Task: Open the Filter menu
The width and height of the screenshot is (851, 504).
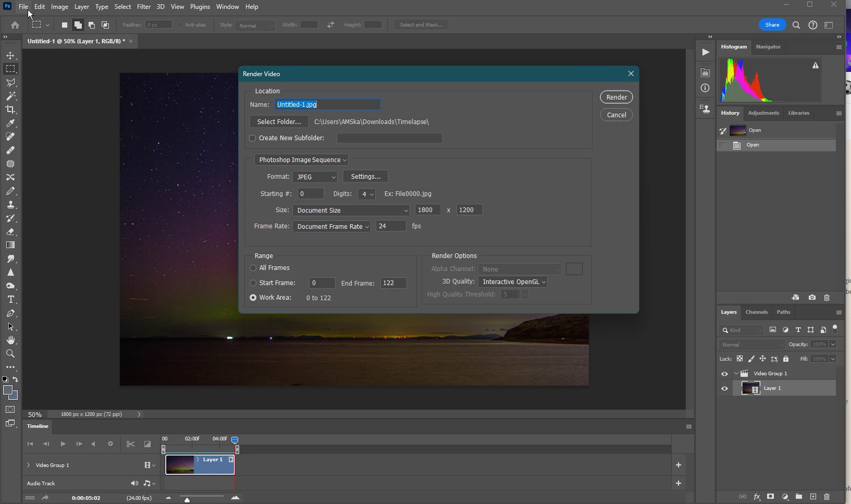Action: click(x=144, y=7)
